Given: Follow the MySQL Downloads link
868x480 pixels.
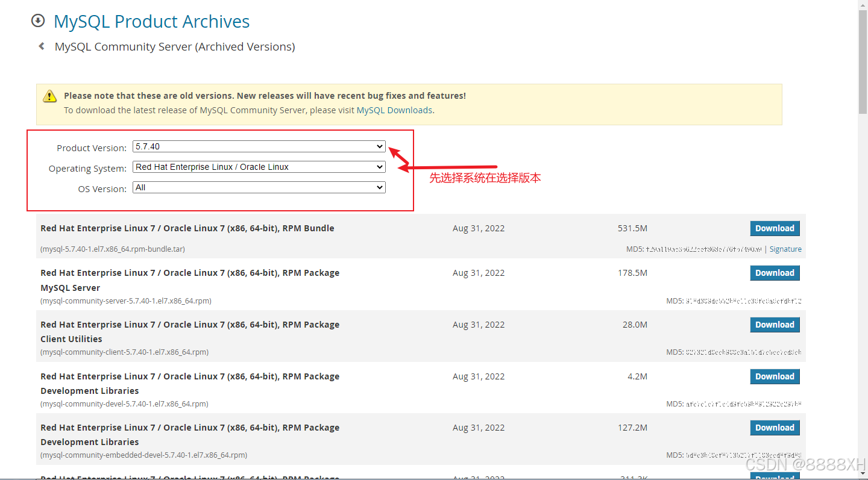Looking at the screenshot, I should (x=394, y=110).
